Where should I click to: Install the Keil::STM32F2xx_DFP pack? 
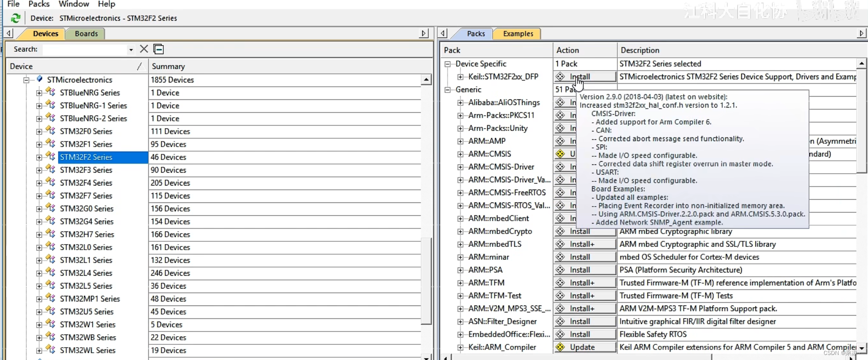coord(585,76)
